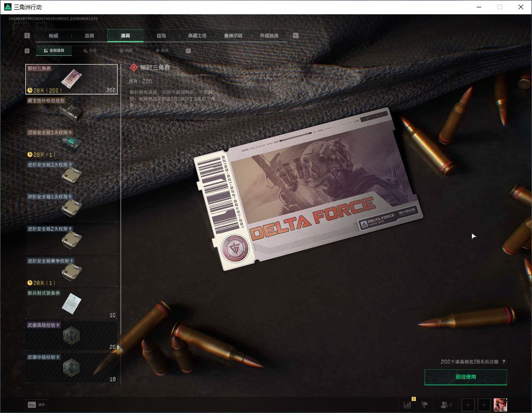Viewport: 532px width, 413px height.
Task: Select the 进阶安全箱2天权限卡 item
Action: click(71, 239)
